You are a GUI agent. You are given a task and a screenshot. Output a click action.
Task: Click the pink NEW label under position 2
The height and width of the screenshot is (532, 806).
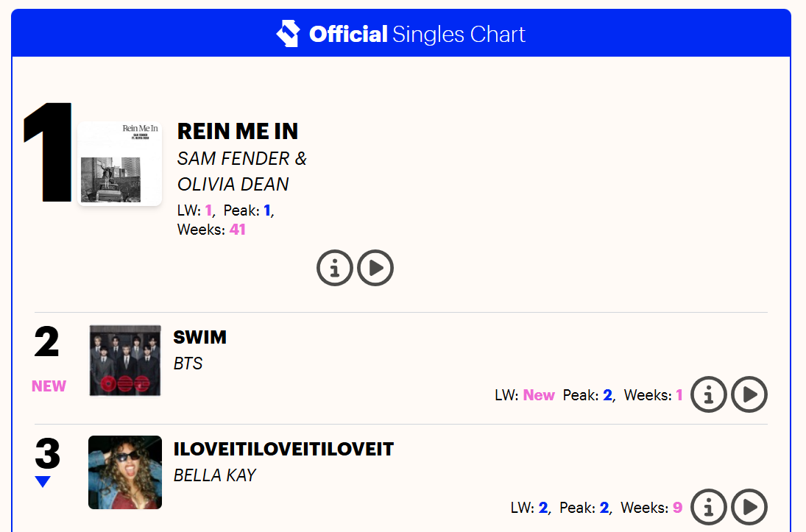coord(49,386)
